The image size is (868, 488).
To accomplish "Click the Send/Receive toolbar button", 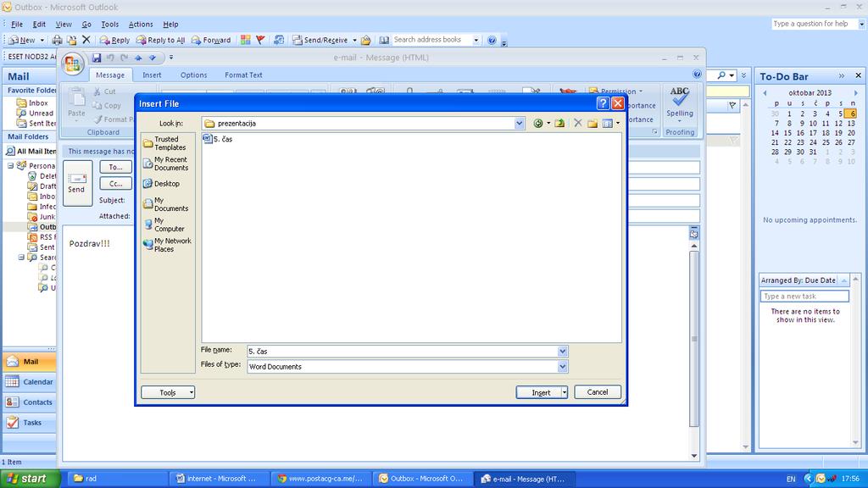I will [320, 40].
